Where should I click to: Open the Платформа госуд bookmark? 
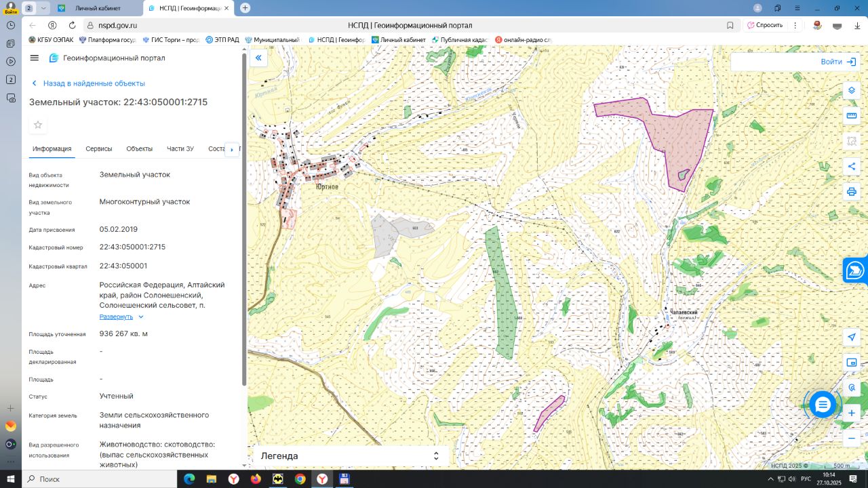(x=107, y=40)
